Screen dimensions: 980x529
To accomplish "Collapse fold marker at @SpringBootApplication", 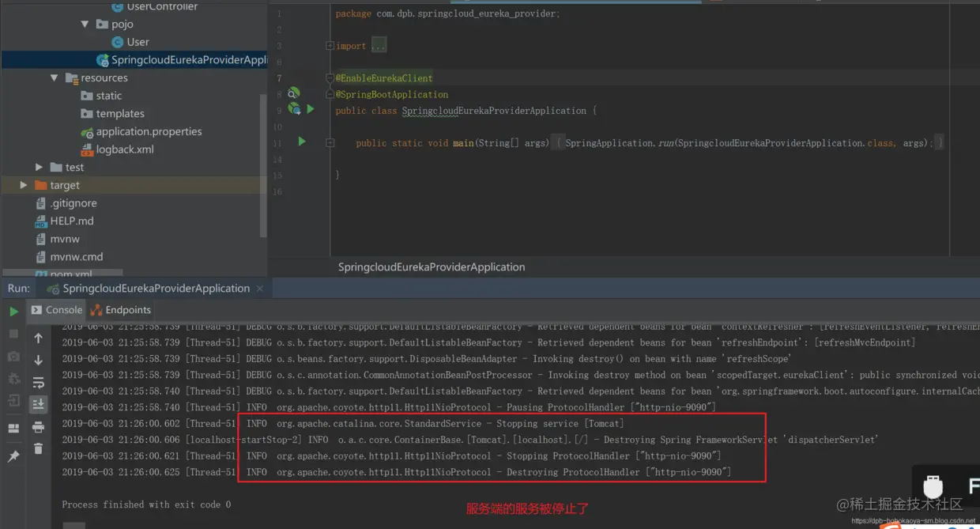I will (330, 94).
